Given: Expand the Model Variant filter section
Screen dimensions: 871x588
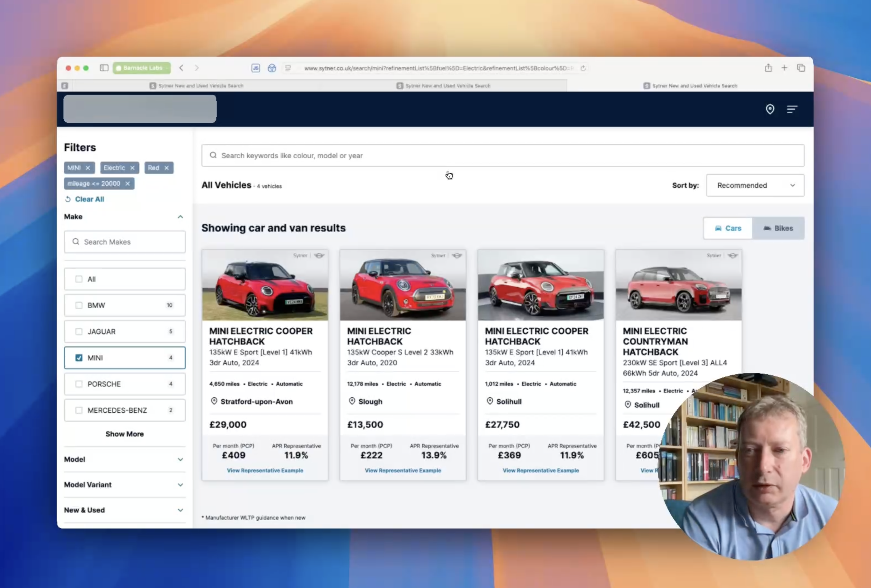Looking at the screenshot, I should pyautogui.click(x=180, y=485).
